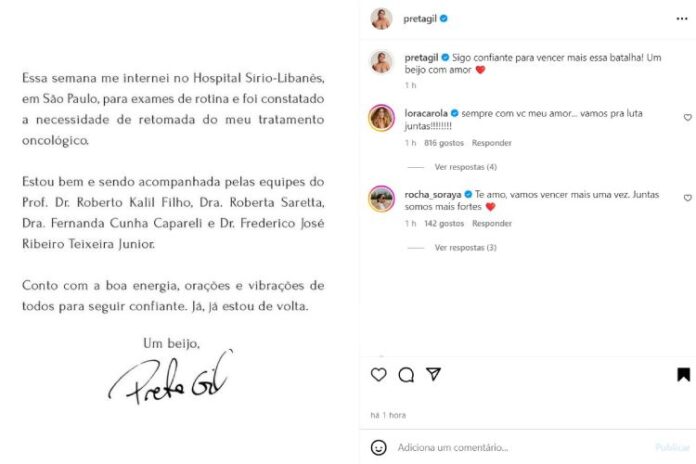Toggle the bookmark save icon
Image resolution: width=696 pixels, height=464 pixels.
[x=684, y=374]
